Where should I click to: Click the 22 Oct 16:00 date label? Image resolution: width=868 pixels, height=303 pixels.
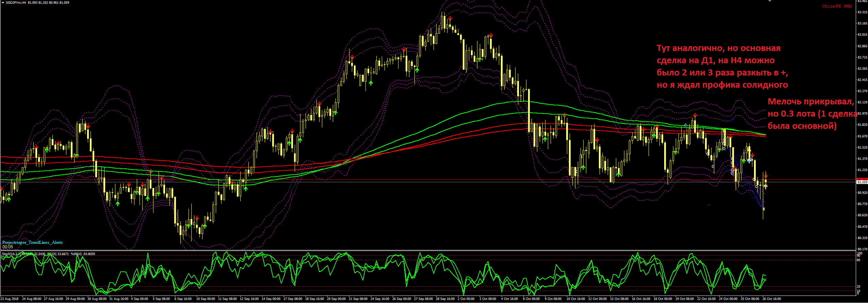[x=706, y=299]
